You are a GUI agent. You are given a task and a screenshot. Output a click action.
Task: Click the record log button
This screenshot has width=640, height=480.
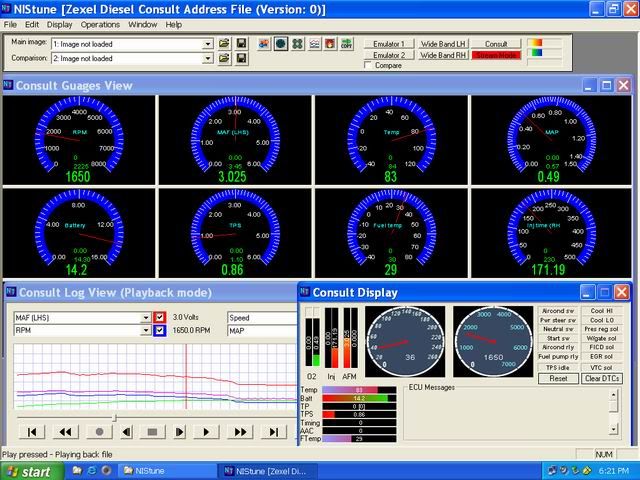click(x=99, y=431)
